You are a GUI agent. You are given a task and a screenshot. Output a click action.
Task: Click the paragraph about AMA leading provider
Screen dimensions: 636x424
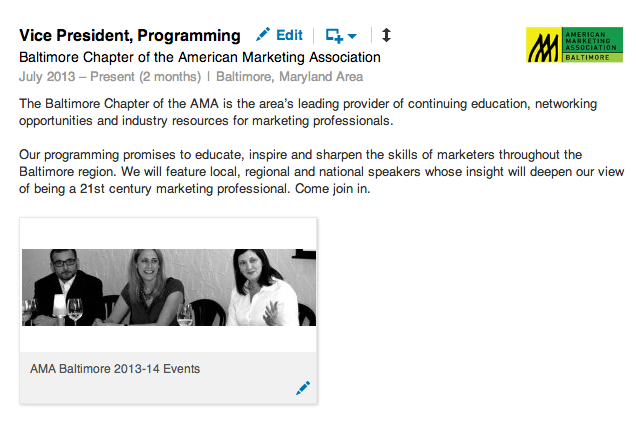pos(308,112)
